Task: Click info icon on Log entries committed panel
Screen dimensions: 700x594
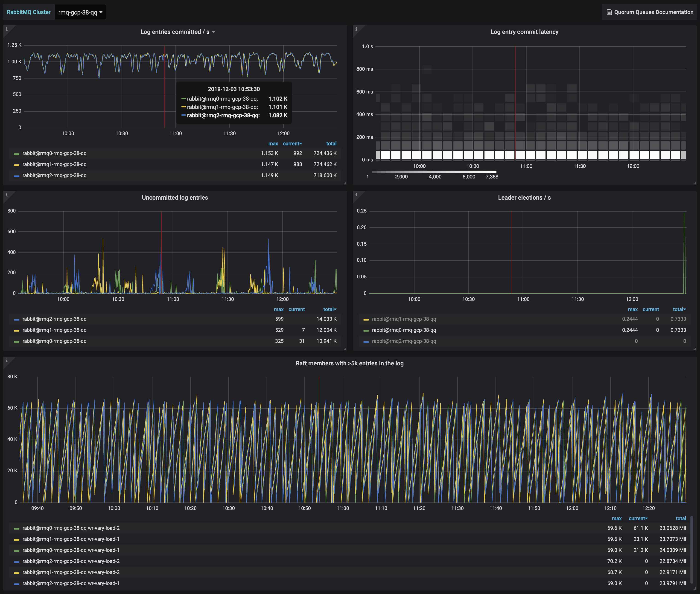Action: tap(7, 29)
